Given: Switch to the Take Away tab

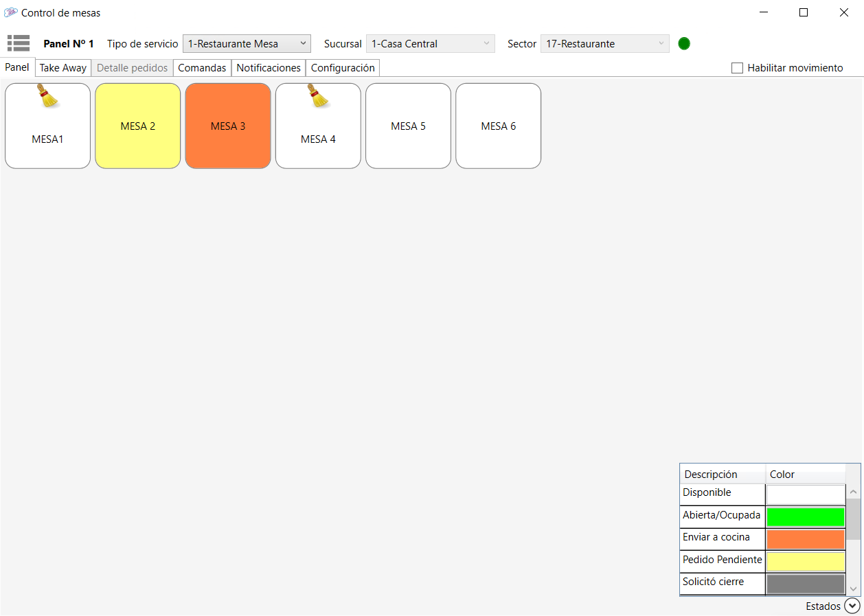Looking at the screenshot, I should [x=63, y=68].
